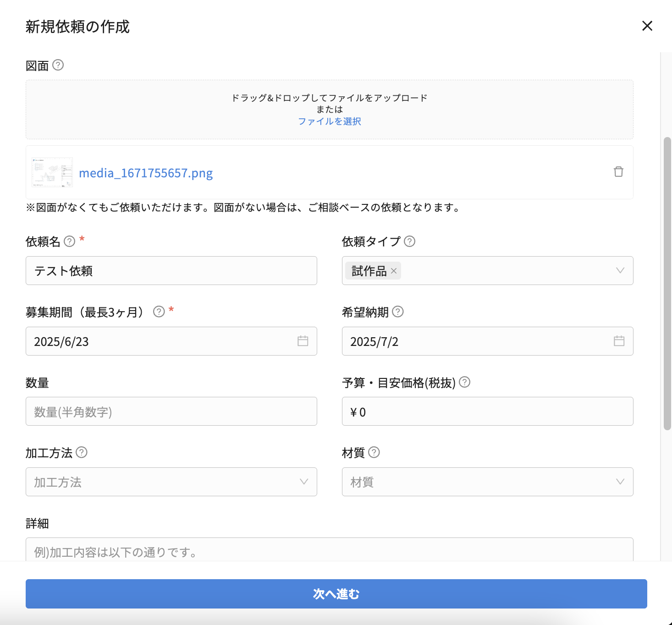Screen dimensions: 672x625
Task: Click the drag-and-drop upload area
Action: pyautogui.click(x=330, y=110)
